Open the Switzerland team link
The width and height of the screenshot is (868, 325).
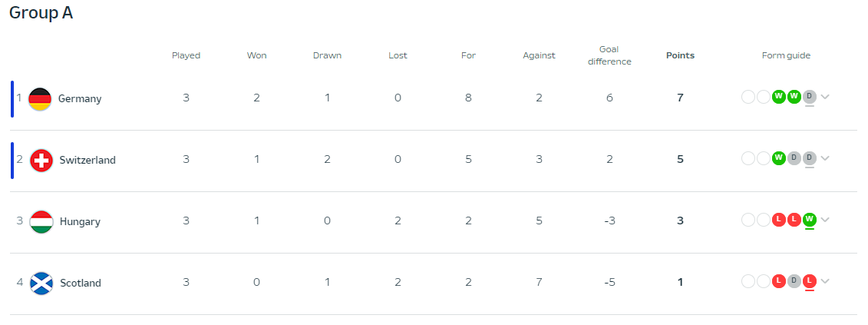point(87,161)
